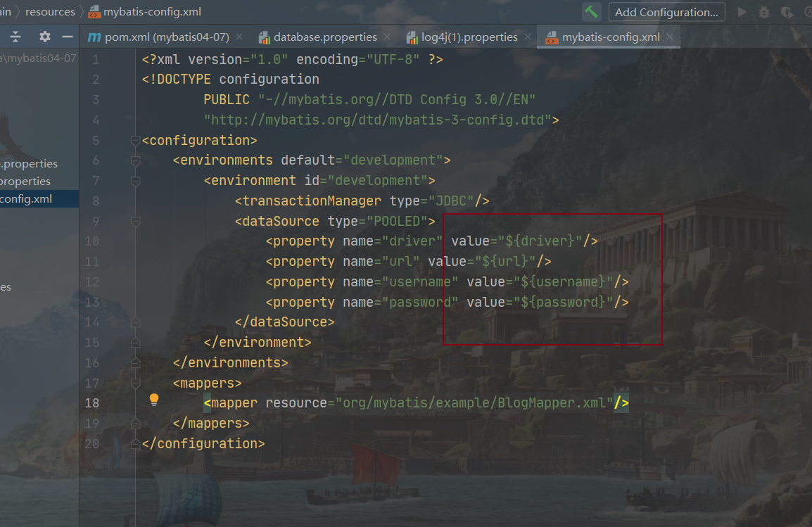Screen dimensions: 812x527
Task: Click the DTD Config 3.0//EN public identifier
Action: click(x=397, y=99)
